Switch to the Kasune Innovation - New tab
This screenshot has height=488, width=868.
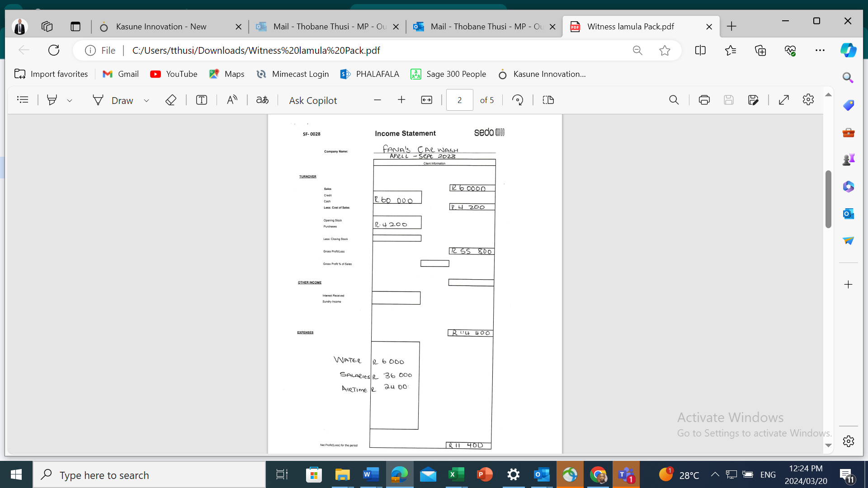(x=161, y=27)
